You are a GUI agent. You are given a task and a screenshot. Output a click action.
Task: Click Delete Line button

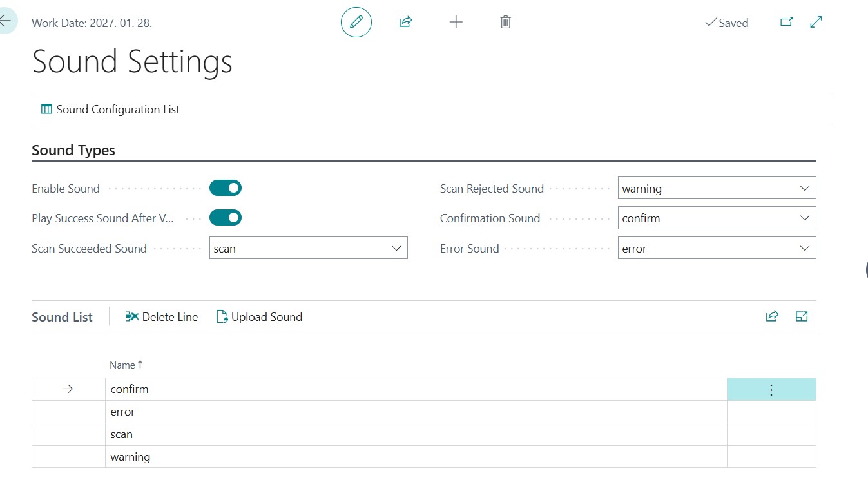click(162, 317)
